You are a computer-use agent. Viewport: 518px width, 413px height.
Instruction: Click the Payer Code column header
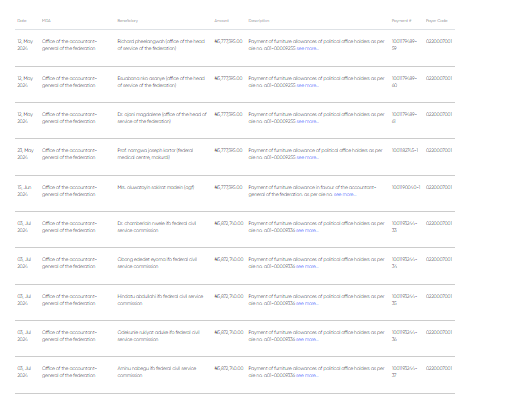[436, 21]
